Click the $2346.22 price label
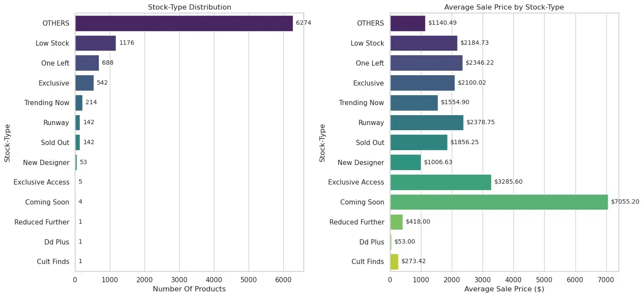The width and height of the screenshot is (644, 297). [480, 63]
